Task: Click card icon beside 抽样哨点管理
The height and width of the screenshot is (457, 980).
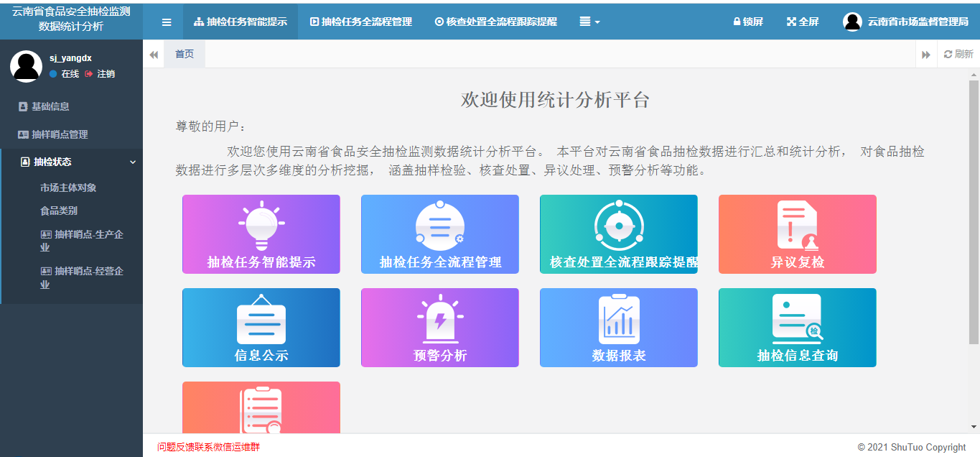Action: [x=23, y=134]
